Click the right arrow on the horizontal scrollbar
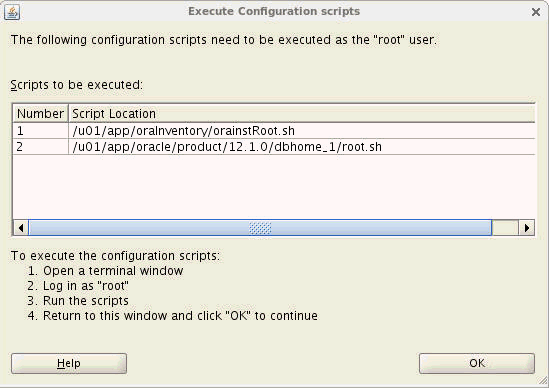 click(x=527, y=228)
